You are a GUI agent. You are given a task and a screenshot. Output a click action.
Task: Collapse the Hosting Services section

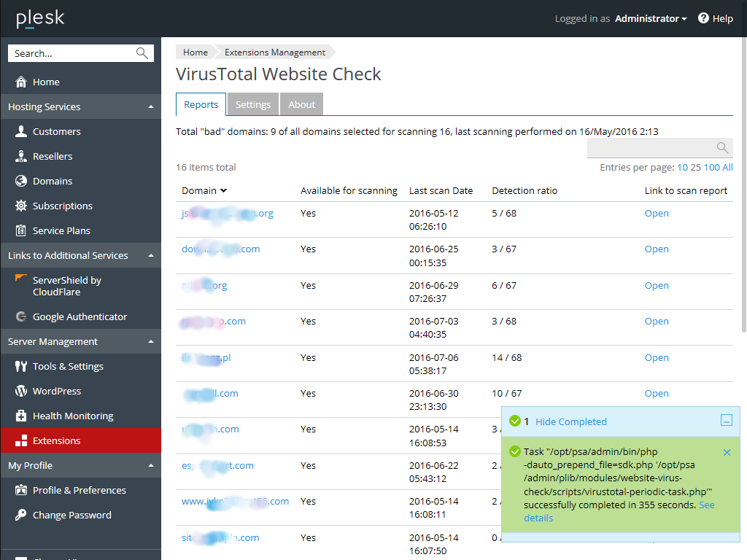coord(151,106)
